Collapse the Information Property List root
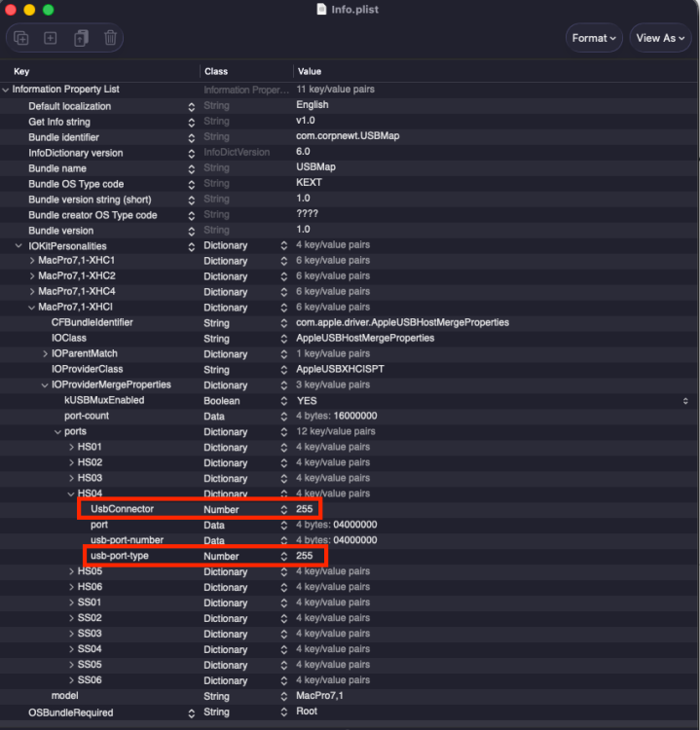 [6, 90]
